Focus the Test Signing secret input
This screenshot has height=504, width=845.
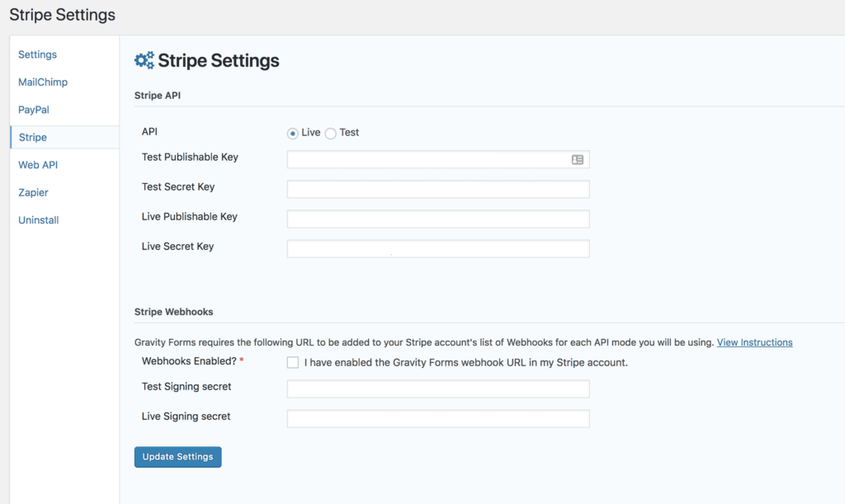[x=438, y=389]
